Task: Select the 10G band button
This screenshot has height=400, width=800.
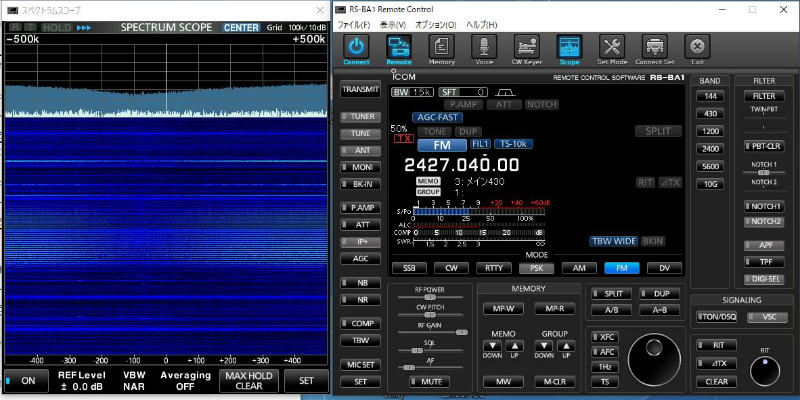Action: pyautogui.click(x=710, y=184)
